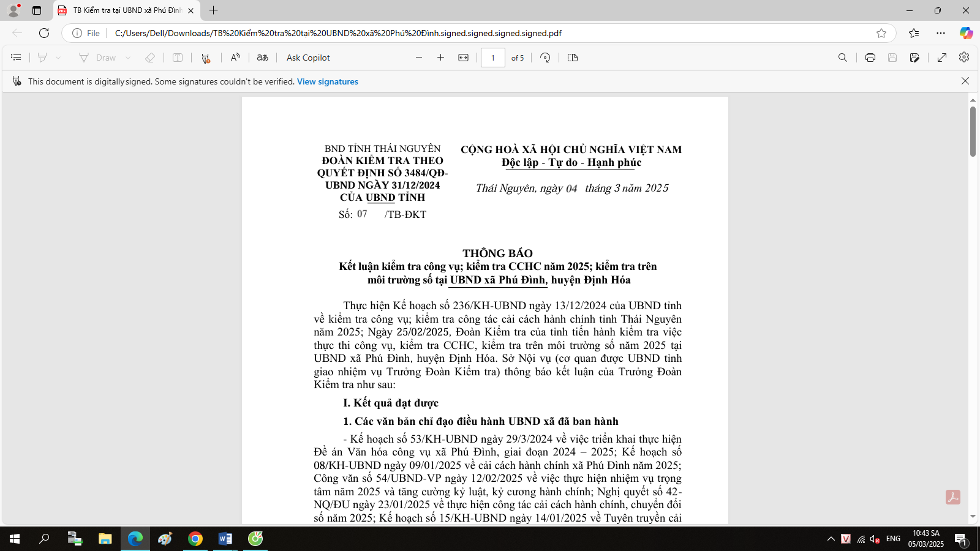Click the page number input field
980x551 pixels.
point(493,58)
